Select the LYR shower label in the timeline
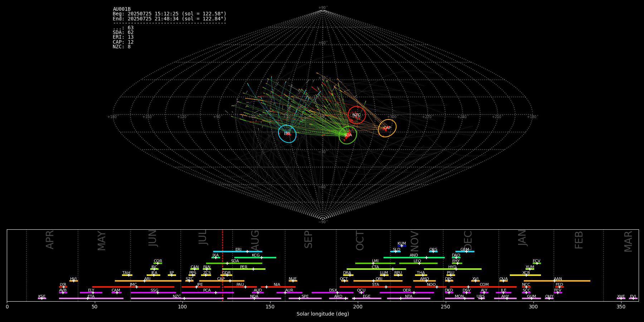Viewport: 644px width, 322px height. pyautogui.click(x=63, y=285)
